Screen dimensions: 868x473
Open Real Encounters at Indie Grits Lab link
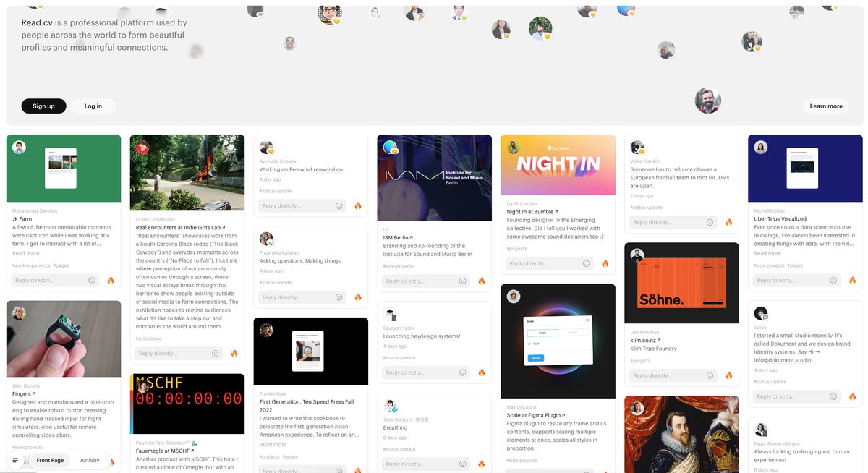[x=181, y=227]
